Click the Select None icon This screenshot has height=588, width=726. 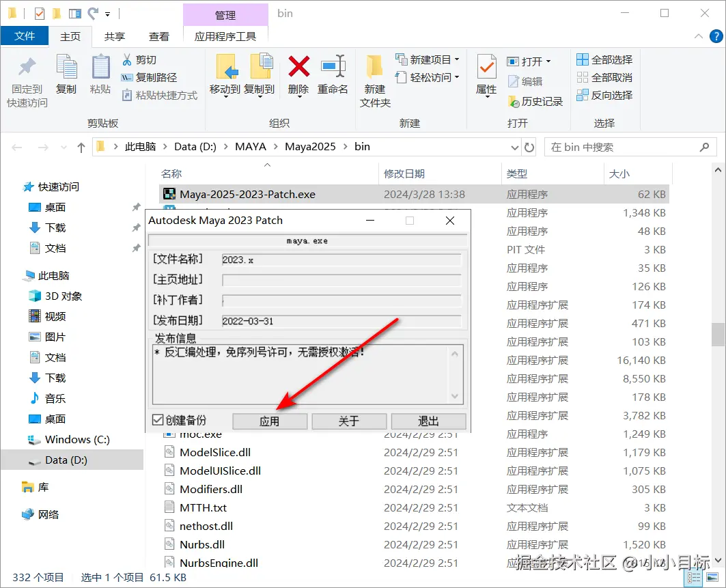coord(583,77)
